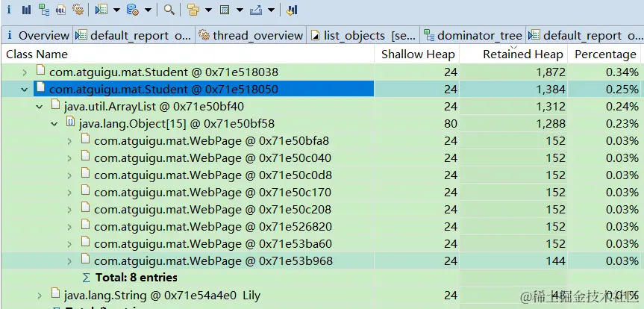Click the calculate retained size calculator icon
Image resolution: width=644 pixels, height=309 pixels.
click(x=225, y=10)
